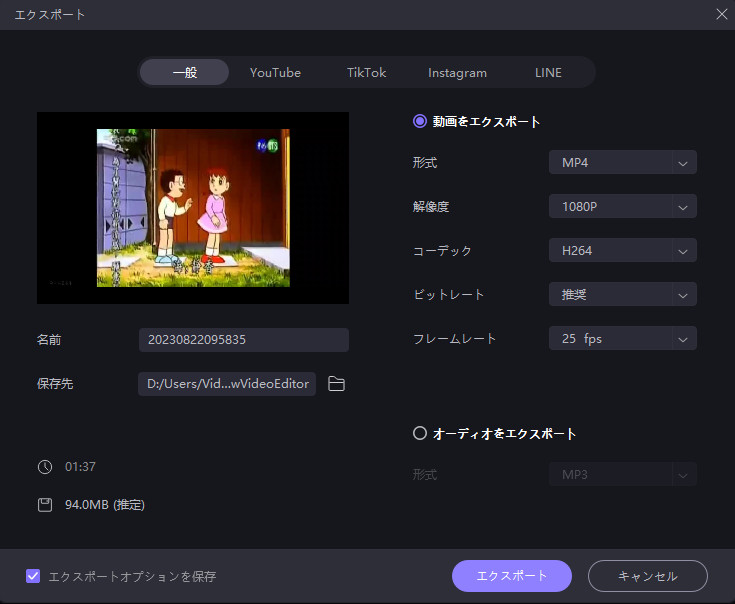Click the 名前 file name input field
The height and width of the screenshot is (604, 735).
244,340
